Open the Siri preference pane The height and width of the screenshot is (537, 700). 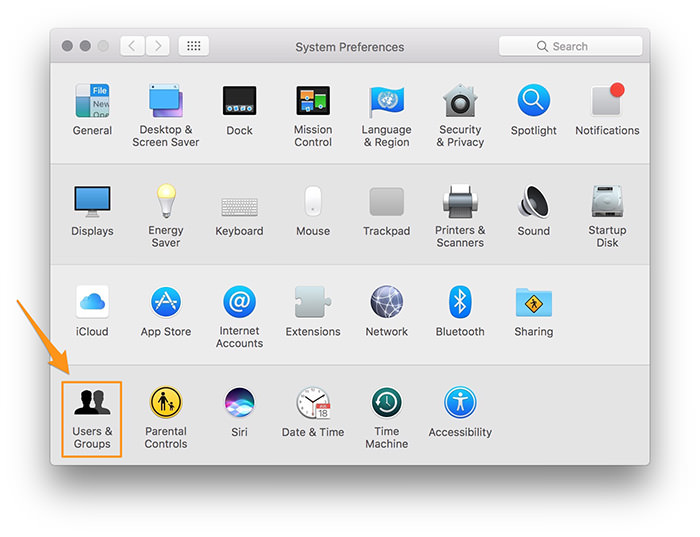click(x=239, y=403)
